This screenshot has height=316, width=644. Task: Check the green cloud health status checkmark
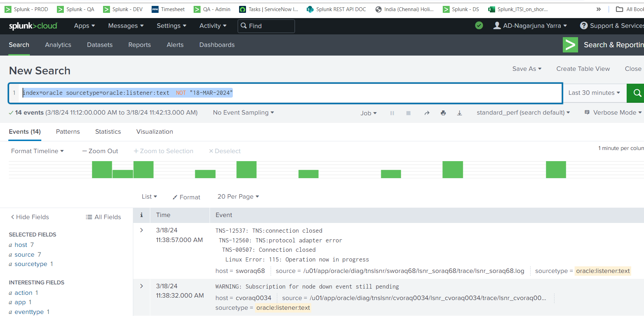479,25
